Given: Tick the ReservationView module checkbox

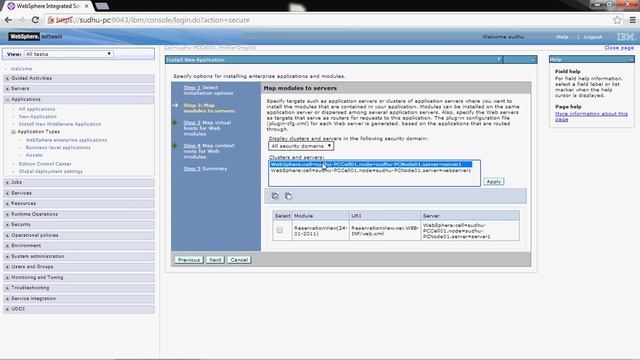Looking at the screenshot, I should (x=280, y=230).
